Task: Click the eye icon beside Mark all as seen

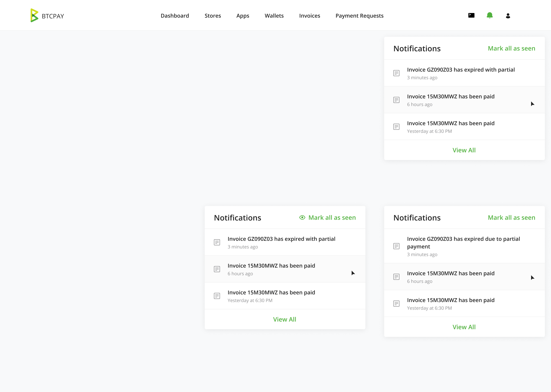Action: pyautogui.click(x=302, y=217)
